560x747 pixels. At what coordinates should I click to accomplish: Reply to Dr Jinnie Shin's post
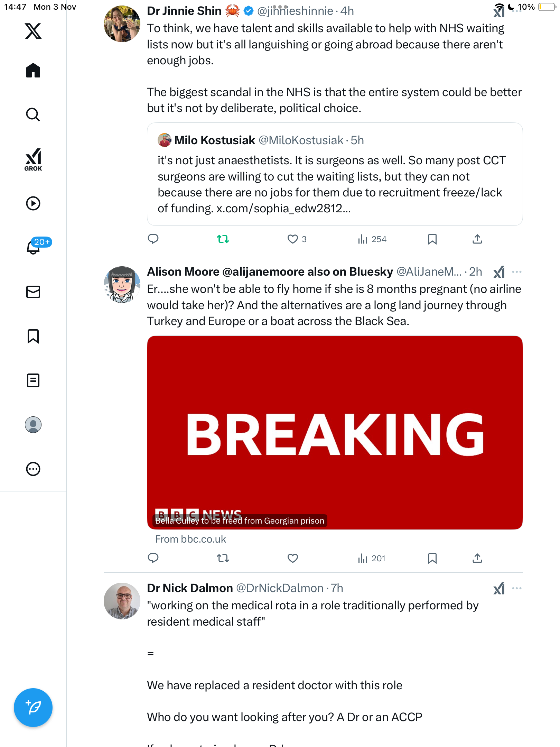(153, 239)
